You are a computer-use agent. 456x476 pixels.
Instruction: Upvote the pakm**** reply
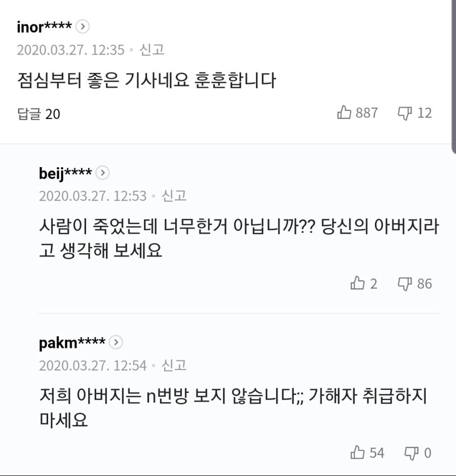click(358, 452)
